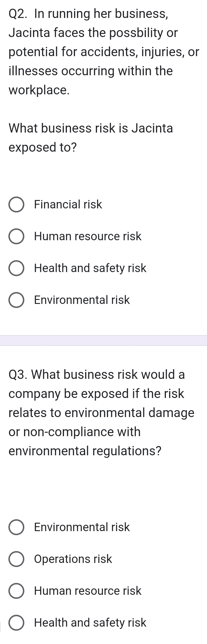207x644 pixels.
Task: Pick Environmental risk option under Q2
Action: [x=17, y=300]
